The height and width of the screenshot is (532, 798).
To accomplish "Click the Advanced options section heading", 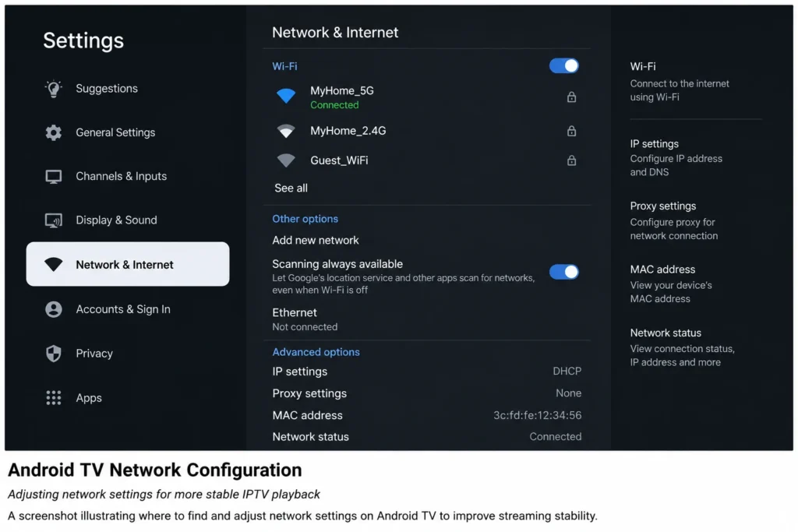I will 316,353.
